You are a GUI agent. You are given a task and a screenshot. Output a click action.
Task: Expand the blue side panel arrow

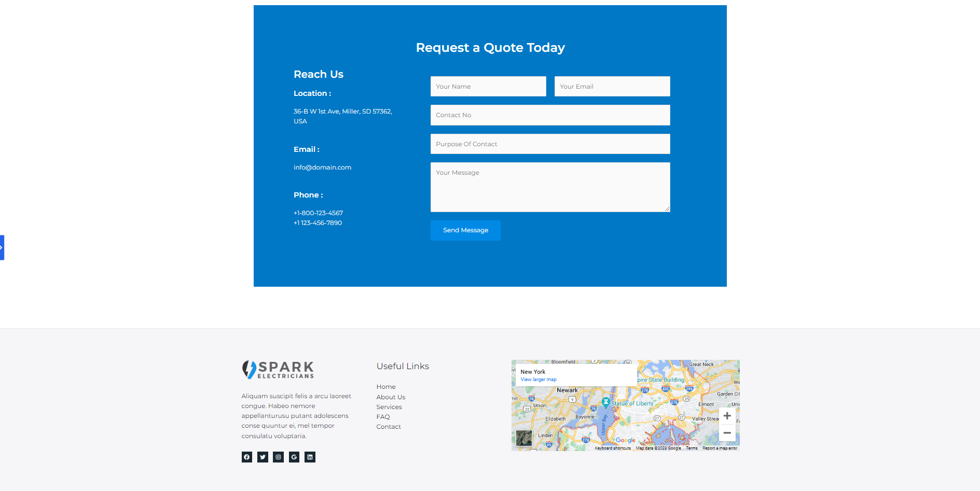pos(2,248)
